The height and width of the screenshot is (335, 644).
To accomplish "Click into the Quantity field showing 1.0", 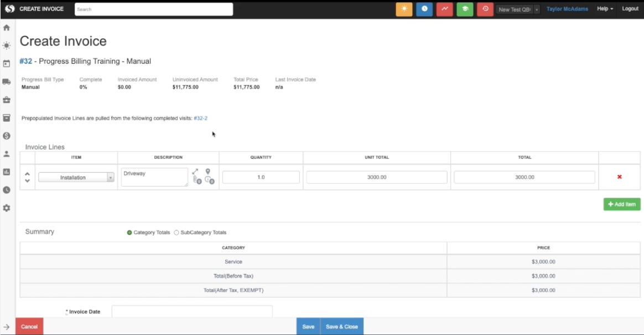I will (x=261, y=177).
